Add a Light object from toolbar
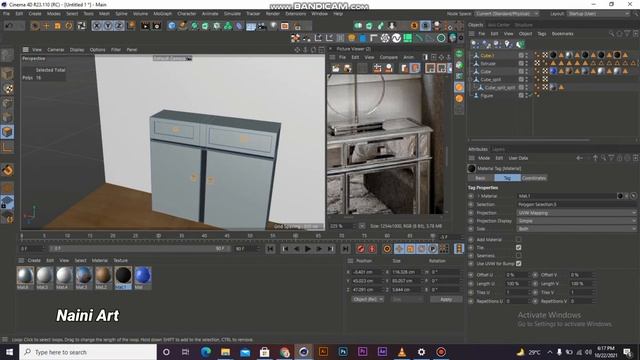The width and height of the screenshot is (640, 360). click(x=273, y=26)
